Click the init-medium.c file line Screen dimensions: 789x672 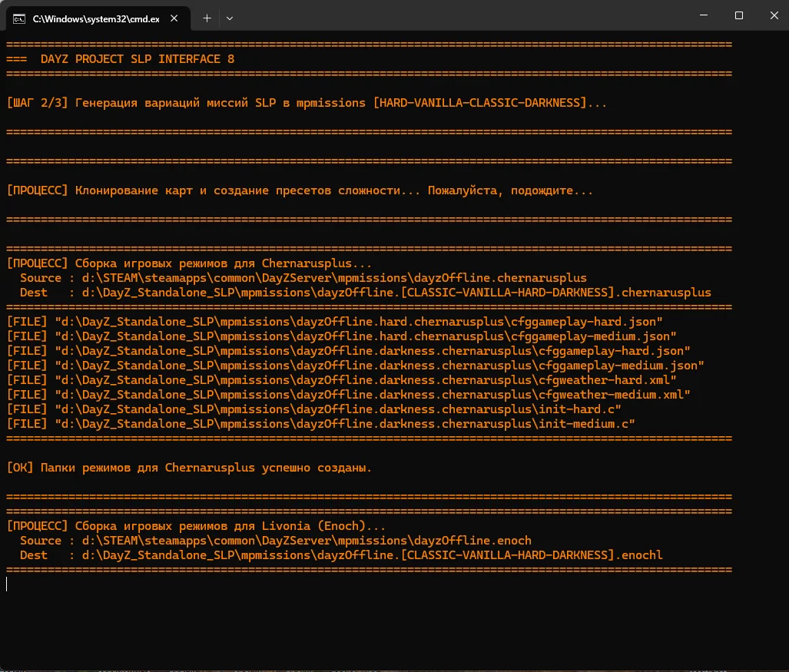pos(320,424)
